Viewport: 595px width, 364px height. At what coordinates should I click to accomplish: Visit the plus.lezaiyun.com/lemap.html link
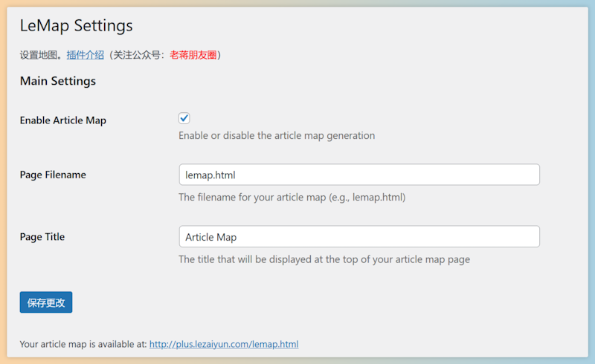pos(224,345)
